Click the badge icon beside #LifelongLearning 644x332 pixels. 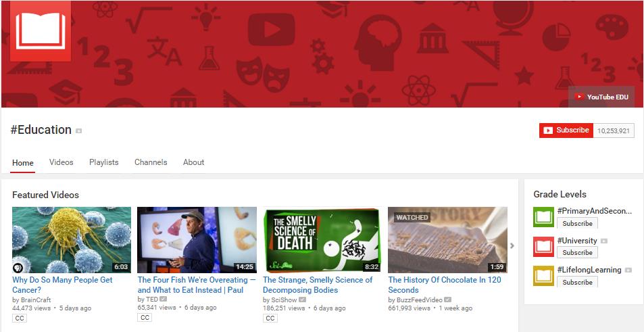pyautogui.click(x=628, y=270)
